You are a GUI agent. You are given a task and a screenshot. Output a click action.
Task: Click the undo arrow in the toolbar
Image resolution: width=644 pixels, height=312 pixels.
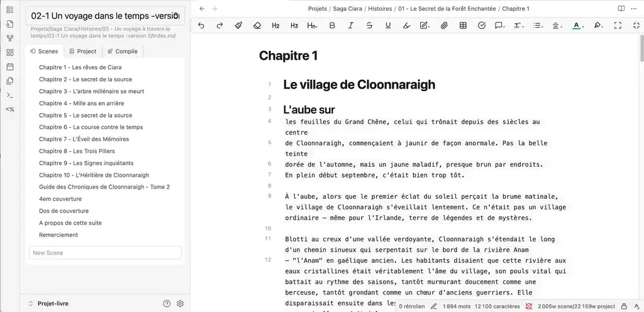click(201, 26)
